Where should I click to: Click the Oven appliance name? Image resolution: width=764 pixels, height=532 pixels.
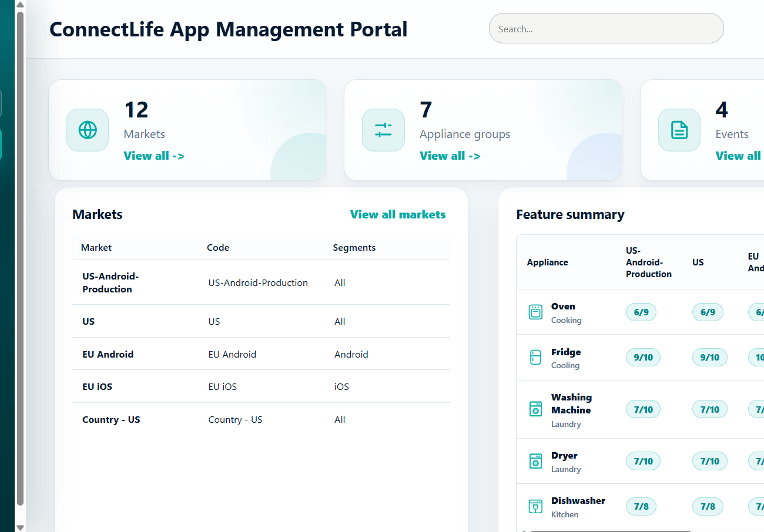pyautogui.click(x=563, y=306)
